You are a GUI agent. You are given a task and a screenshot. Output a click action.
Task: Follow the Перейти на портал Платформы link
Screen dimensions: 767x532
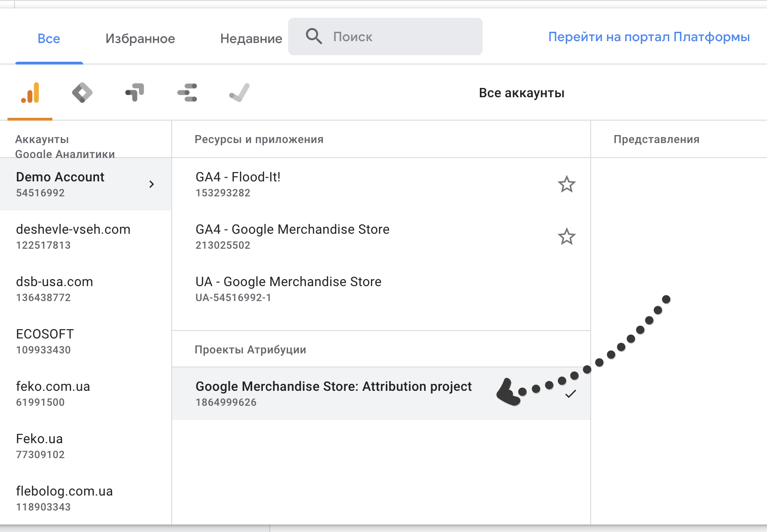coord(649,37)
